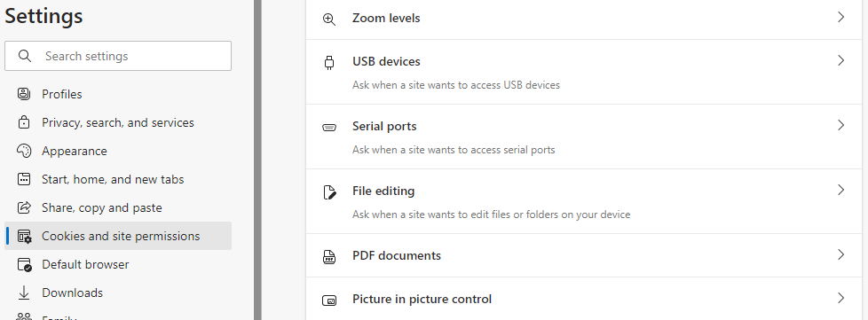Select Cookies and site permissions section
Image resolution: width=868 pixels, height=320 pixels.
click(x=118, y=236)
